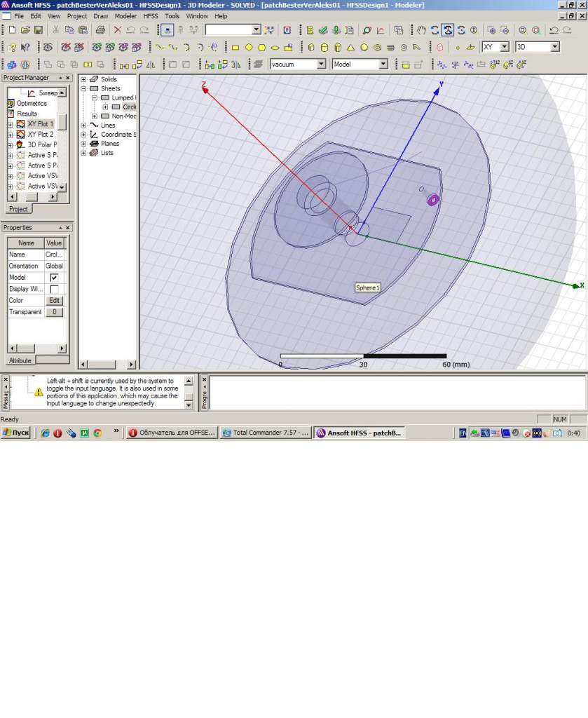The height and width of the screenshot is (718, 588).
Task: Collapse the Sheets tree node
Action: [x=83, y=88]
